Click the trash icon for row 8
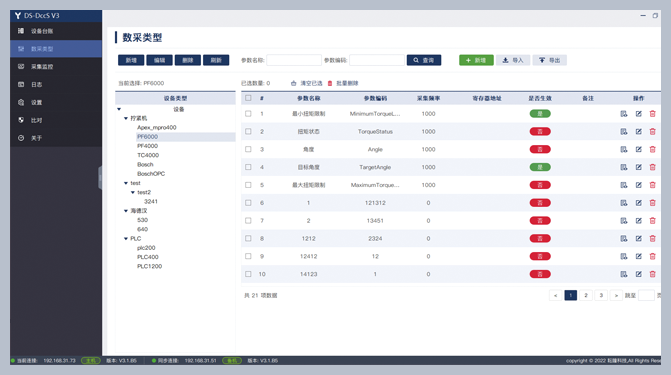Screen dimensions: 671x375 tap(652, 238)
